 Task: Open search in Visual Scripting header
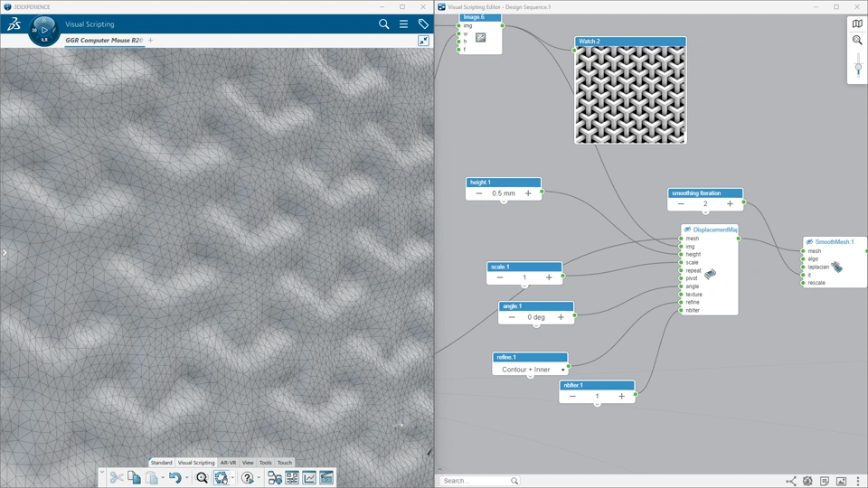tap(383, 23)
